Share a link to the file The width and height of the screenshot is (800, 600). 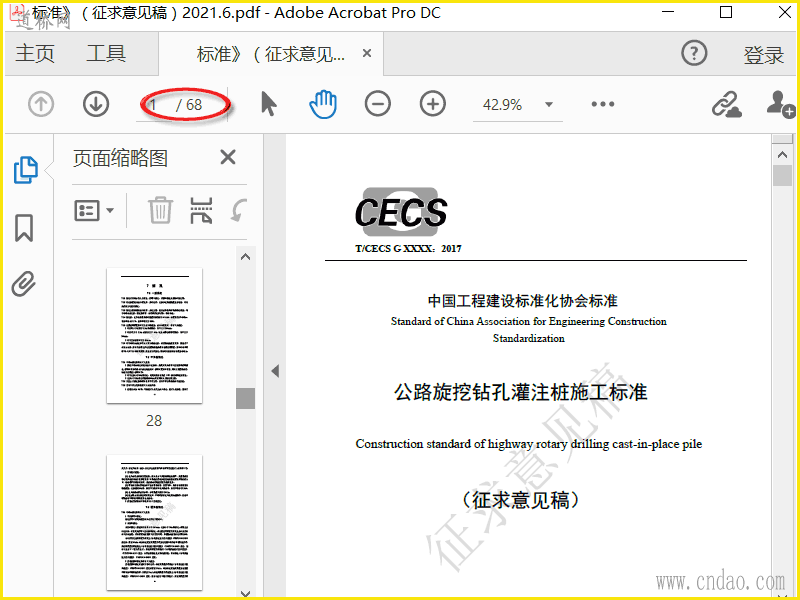[727, 104]
